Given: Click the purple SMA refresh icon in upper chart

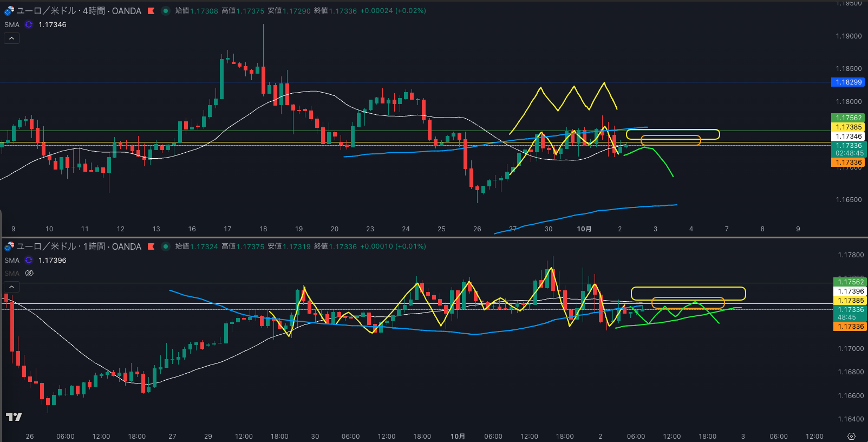Looking at the screenshot, I should (x=29, y=24).
